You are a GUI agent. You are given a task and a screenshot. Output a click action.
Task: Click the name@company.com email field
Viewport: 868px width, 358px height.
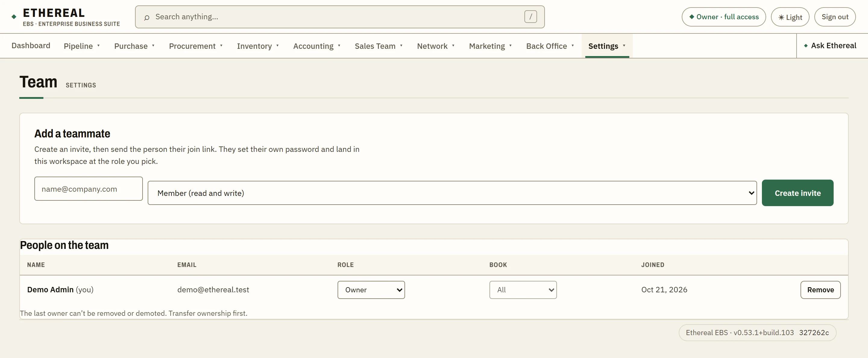(89, 189)
